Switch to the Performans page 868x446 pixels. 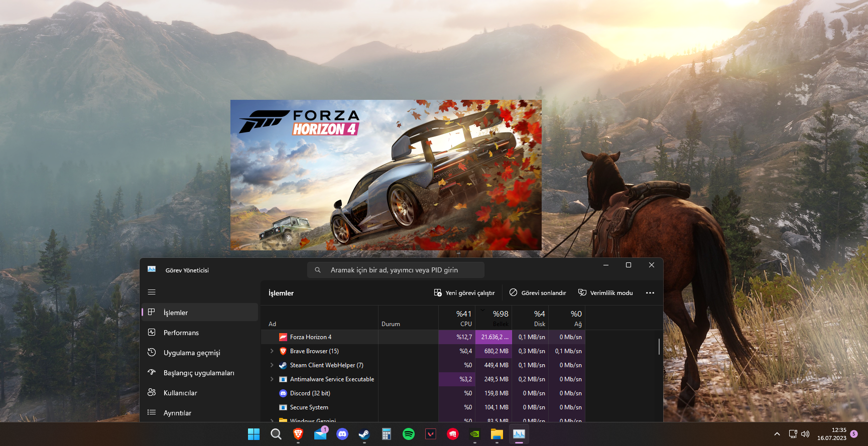tap(200, 333)
